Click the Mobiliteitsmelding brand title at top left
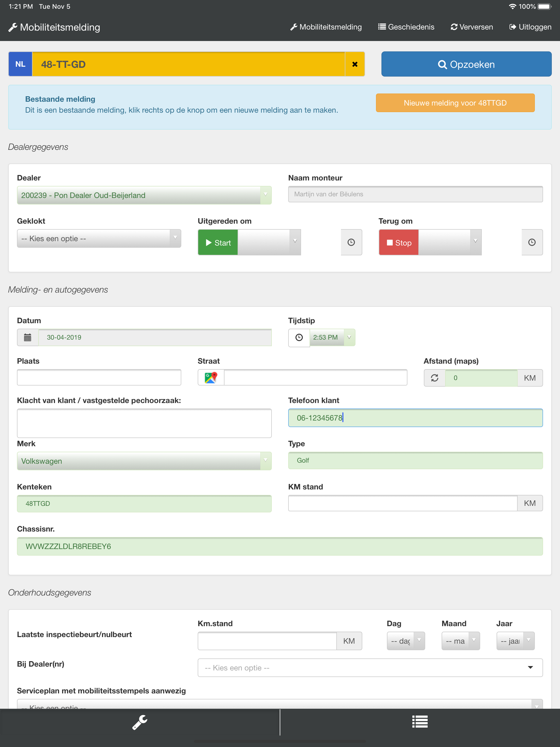This screenshot has width=560, height=747. point(54,27)
